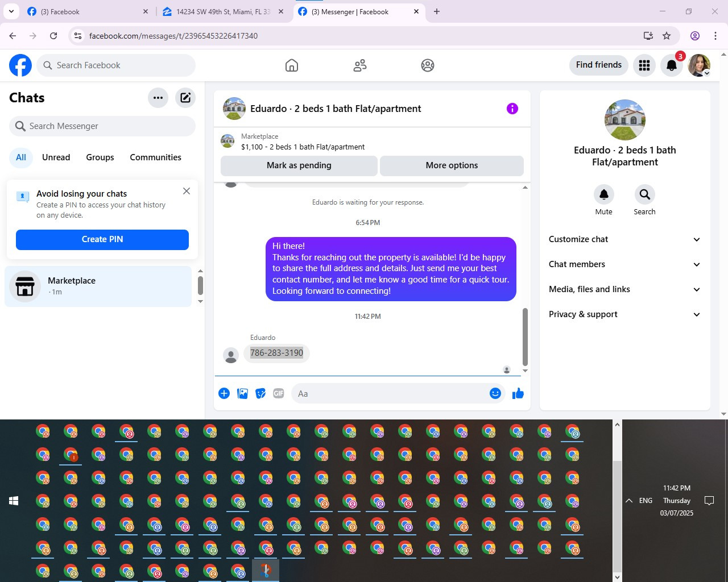Reload the page with browser refresh icon
728x582 pixels.
click(53, 36)
